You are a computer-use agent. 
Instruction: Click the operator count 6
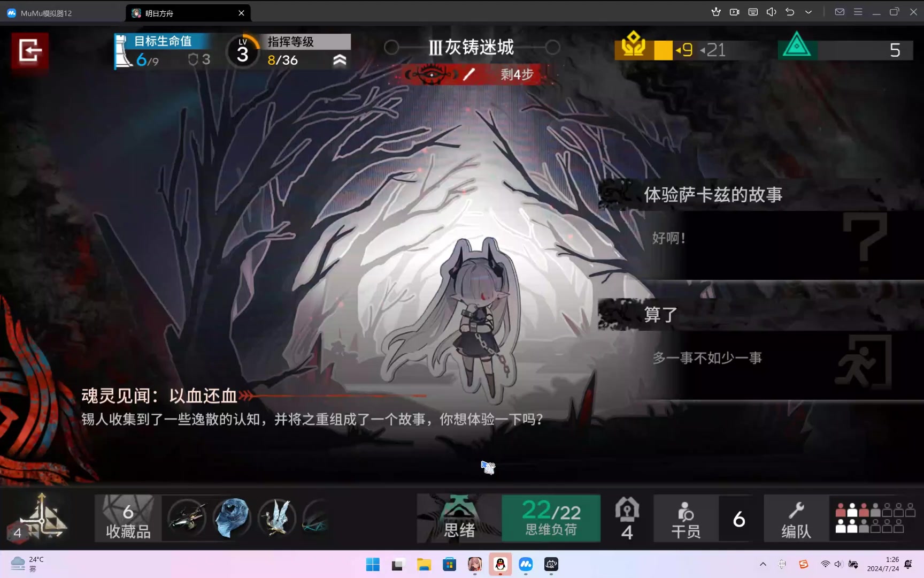[739, 519]
